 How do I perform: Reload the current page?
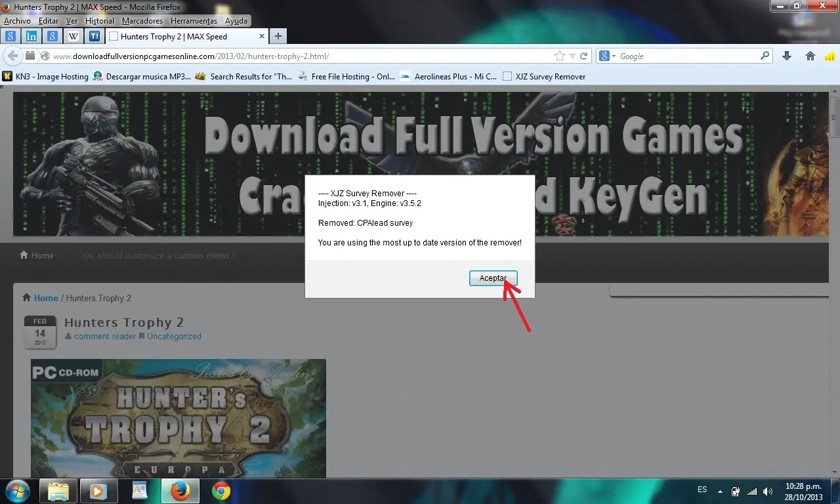(583, 56)
